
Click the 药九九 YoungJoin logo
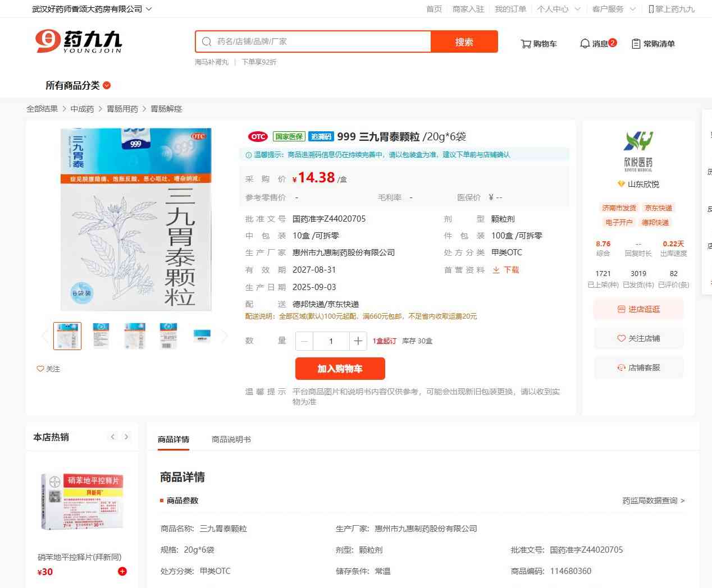point(79,42)
